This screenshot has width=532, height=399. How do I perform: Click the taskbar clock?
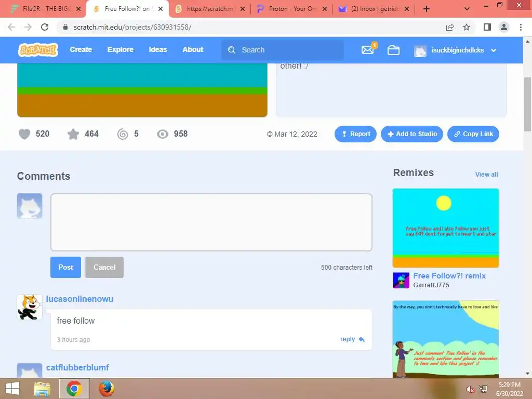pyautogui.click(x=509, y=389)
